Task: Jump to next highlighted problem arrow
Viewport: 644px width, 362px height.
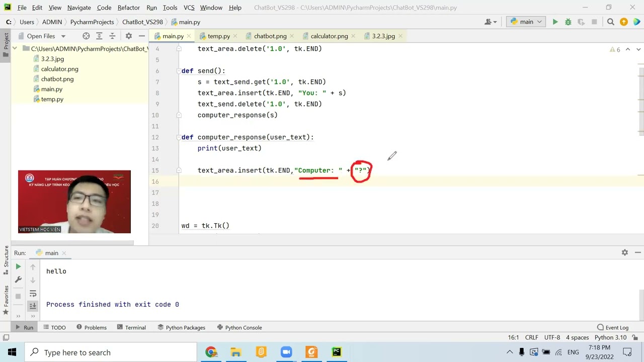Action: coord(638,49)
